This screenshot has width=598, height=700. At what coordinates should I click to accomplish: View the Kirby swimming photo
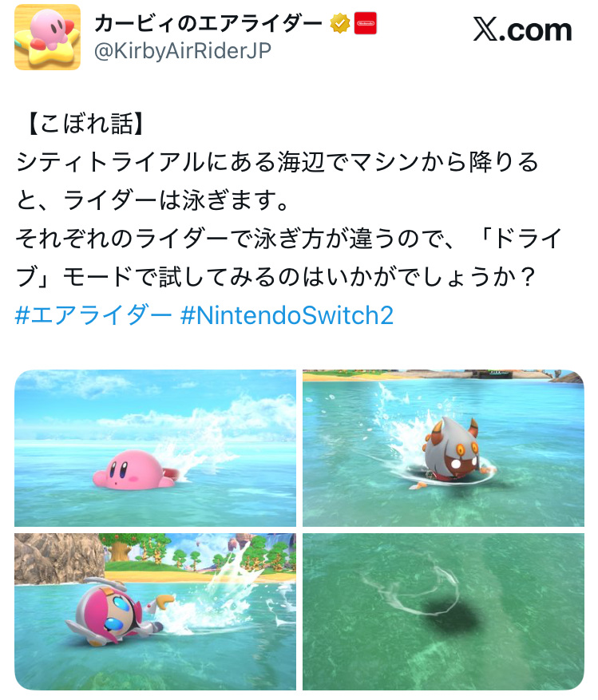pos(155,448)
